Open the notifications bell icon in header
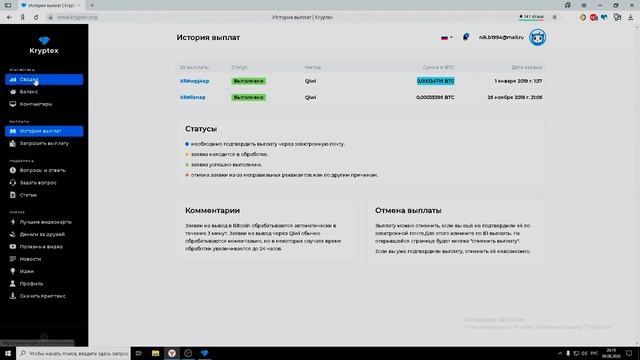Image resolution: width=640 pixels, height=360 pixels. (x=466, y=37)
